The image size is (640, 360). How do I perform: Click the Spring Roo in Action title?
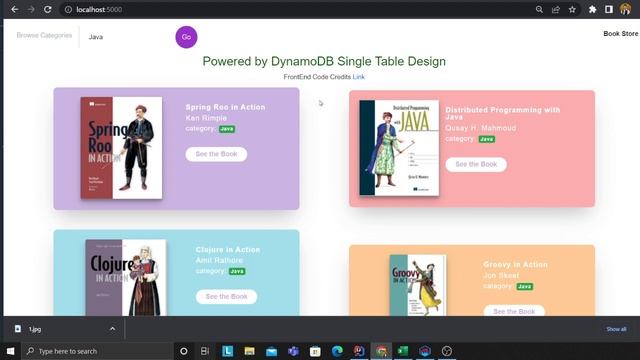click(x=225, y=107)
